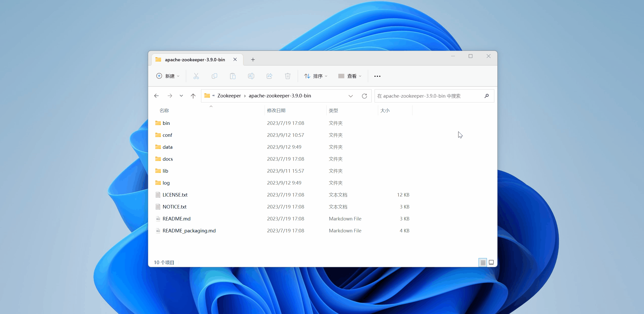Sort by 名称 column header
Screen dimensions: 644x314
(x=164, y=110)
